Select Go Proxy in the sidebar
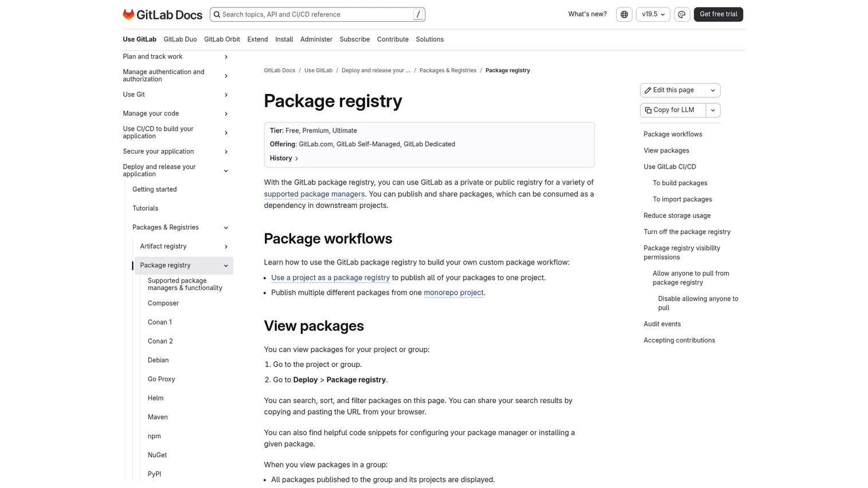Viewport: 868px width, 488px height. point(161,379)
